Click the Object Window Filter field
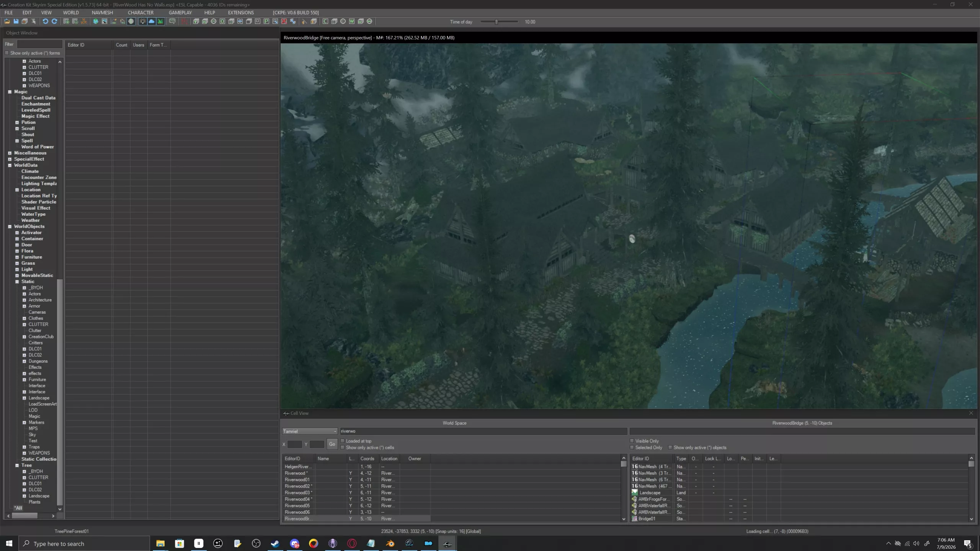 [39, 44]
